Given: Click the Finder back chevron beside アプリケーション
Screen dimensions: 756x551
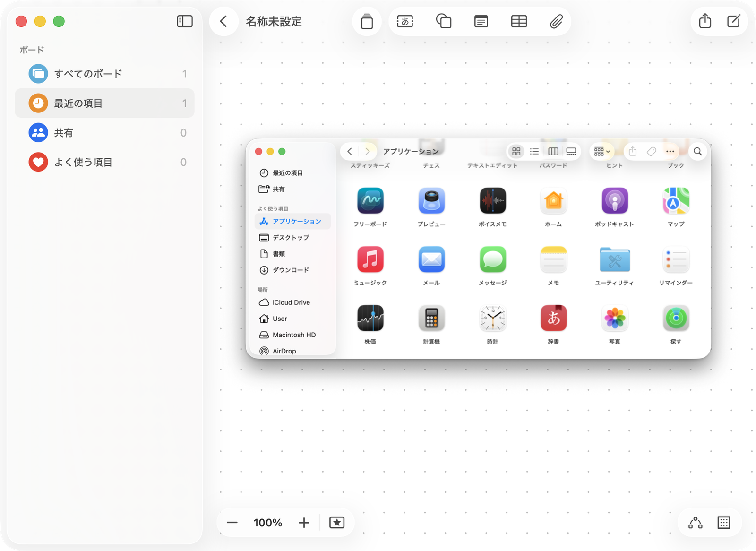Looking at the screenshot, I should 350,151.
